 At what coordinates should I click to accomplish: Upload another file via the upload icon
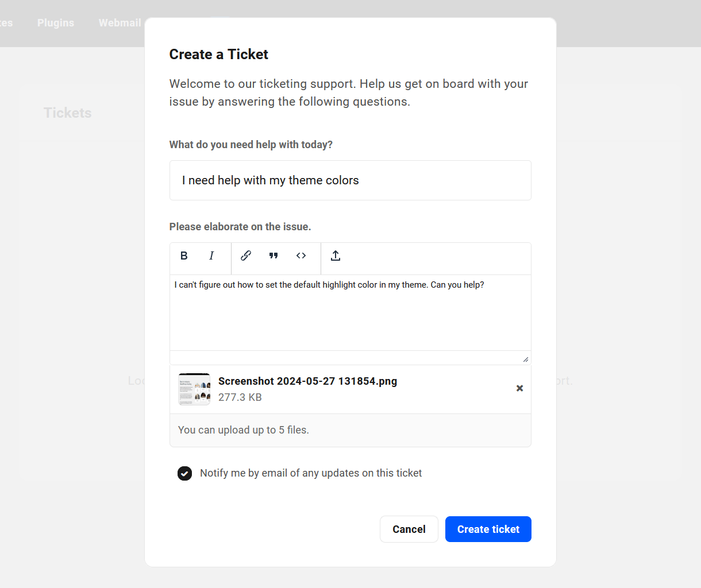[x=336, y=256]
